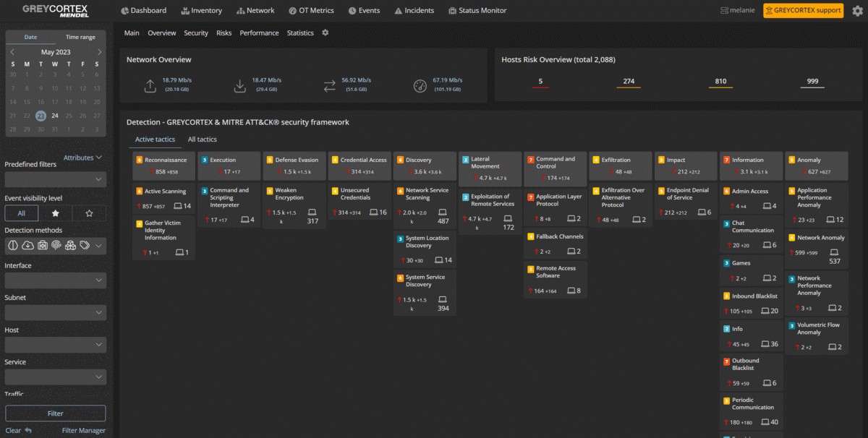The image size is (868, 438).
Task: Select the white risk count 999
Action: [x=812, y=82]
